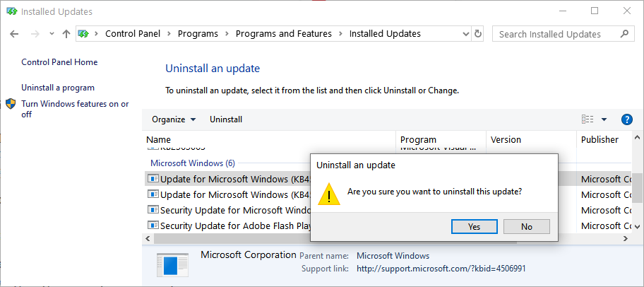The width and height of the screenshot is (644, 287).
Task: Click the Security Update for Adobe Flash icon
Action: tap(153, 225)
